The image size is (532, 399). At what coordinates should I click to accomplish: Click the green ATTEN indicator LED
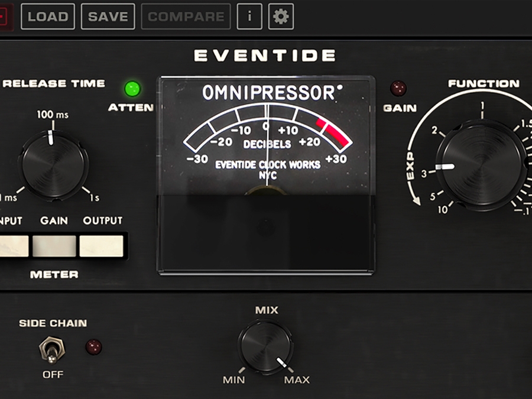coord(132,89)
